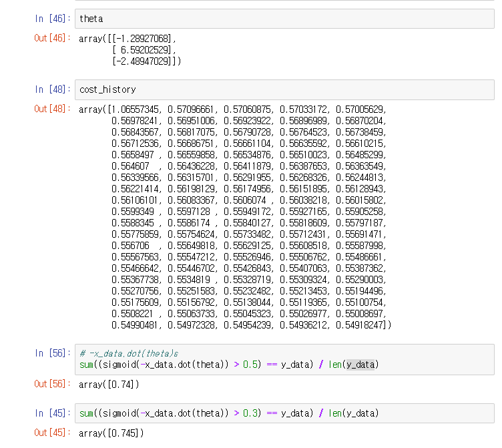The image size is (502, 448).
Task: Click cost value 0.5534819
Action: 189,280
